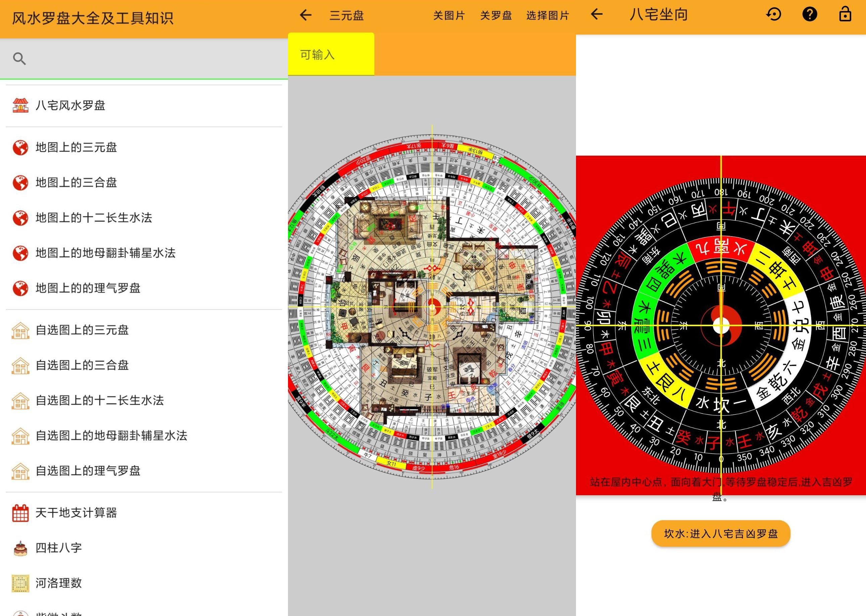Open the help question mark icon
The height and width of the screenshot is (616, 866).
click(810, 14)
